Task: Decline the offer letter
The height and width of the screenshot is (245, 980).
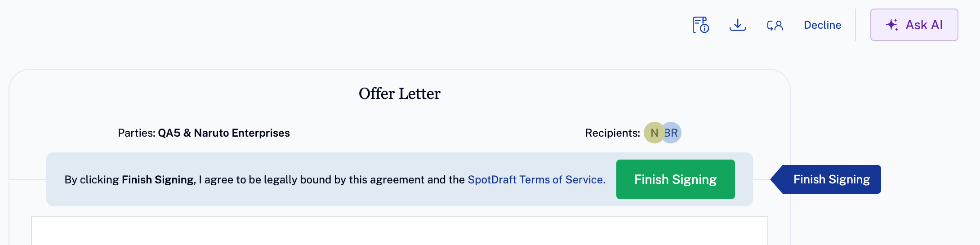Action: [822, 25]
